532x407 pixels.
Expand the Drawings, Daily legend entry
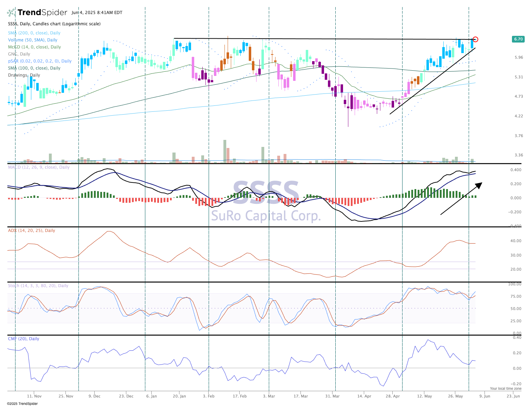pos(24,75)
